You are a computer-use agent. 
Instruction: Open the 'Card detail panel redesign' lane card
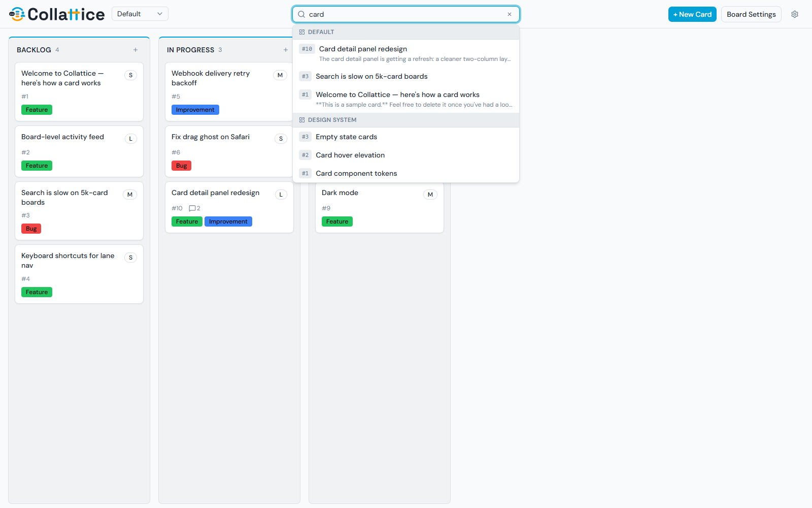229,207
